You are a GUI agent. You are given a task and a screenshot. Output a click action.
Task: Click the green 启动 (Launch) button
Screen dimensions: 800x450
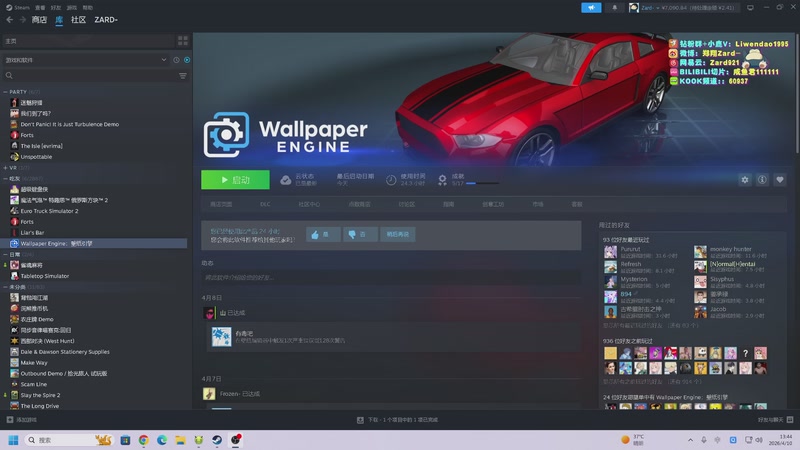[x=235, y=180]
